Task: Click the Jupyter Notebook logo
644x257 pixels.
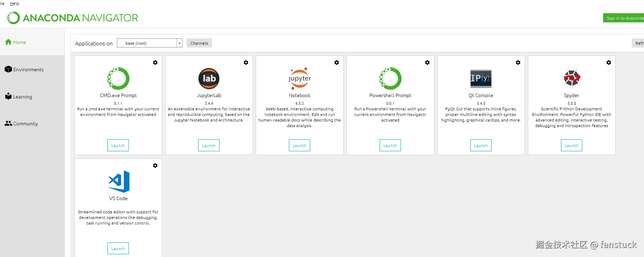Action: click(300, 79)
